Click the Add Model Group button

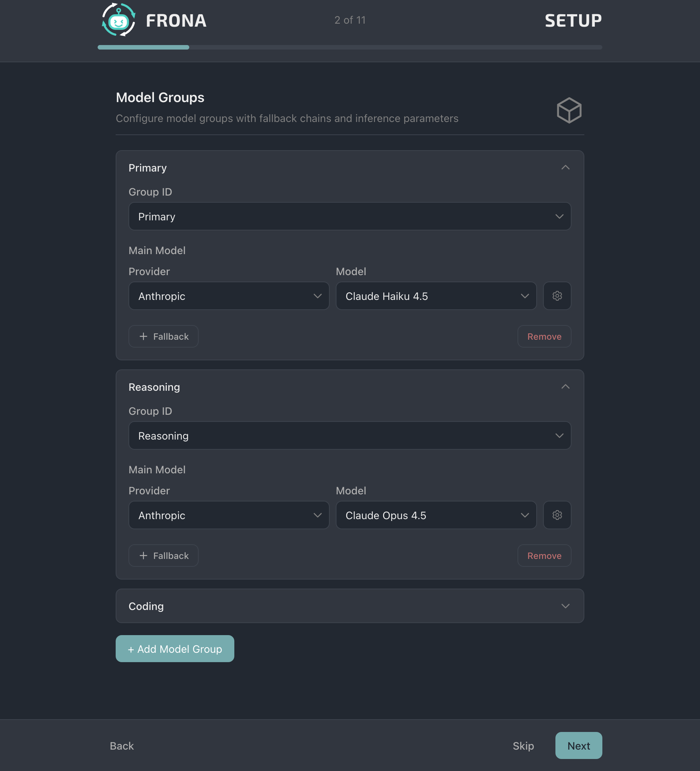(174, 649)
